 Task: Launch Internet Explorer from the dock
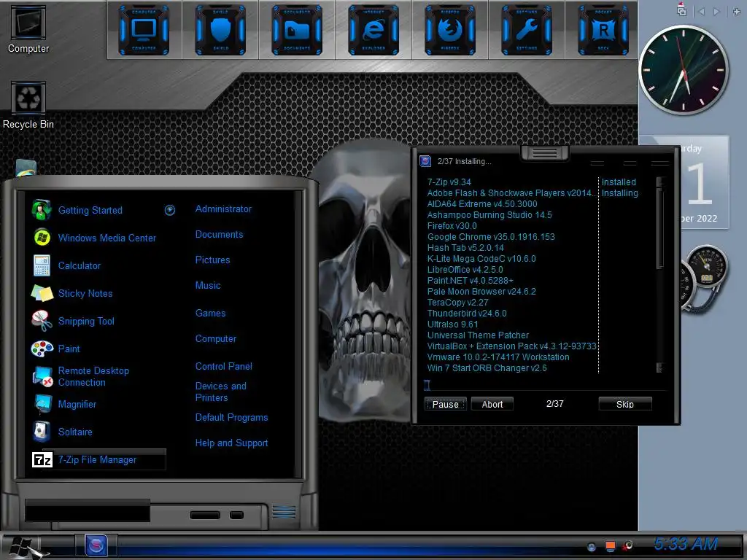click(373, 31)
